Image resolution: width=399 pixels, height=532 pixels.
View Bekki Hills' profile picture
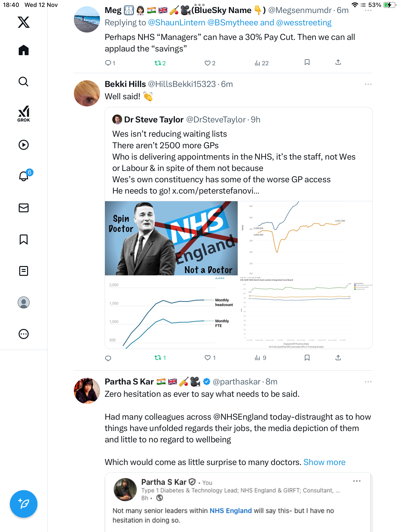click(87, 93)
